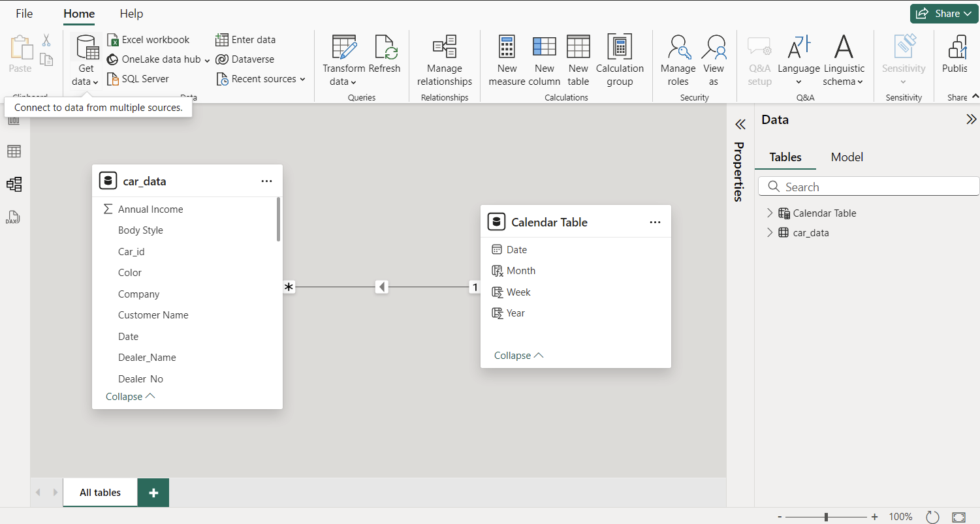Import from Excel workbook

pyautogui.click(x=148, y=40)
